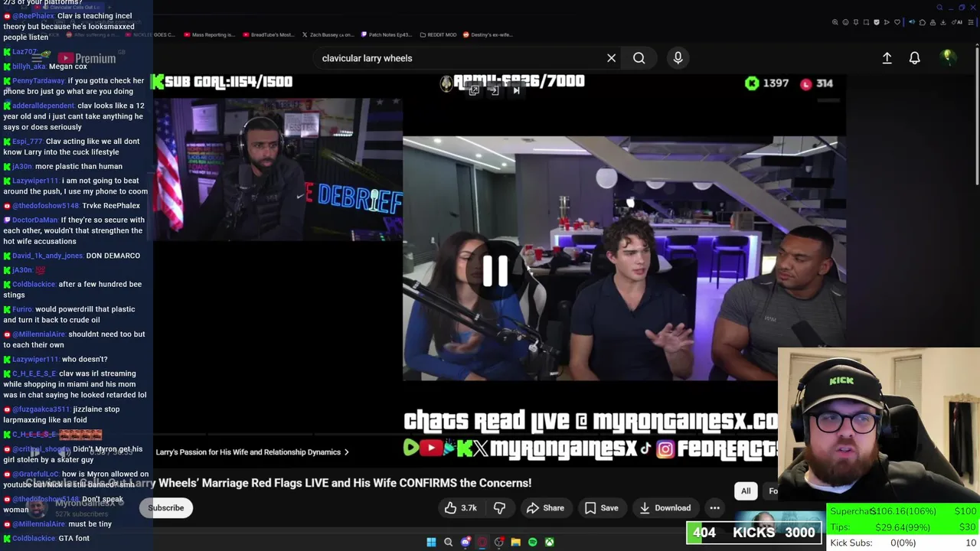Subscribe to the MyronGainesX channel
The width and height of the screenshot is (980, 551).
coord(166,508)
